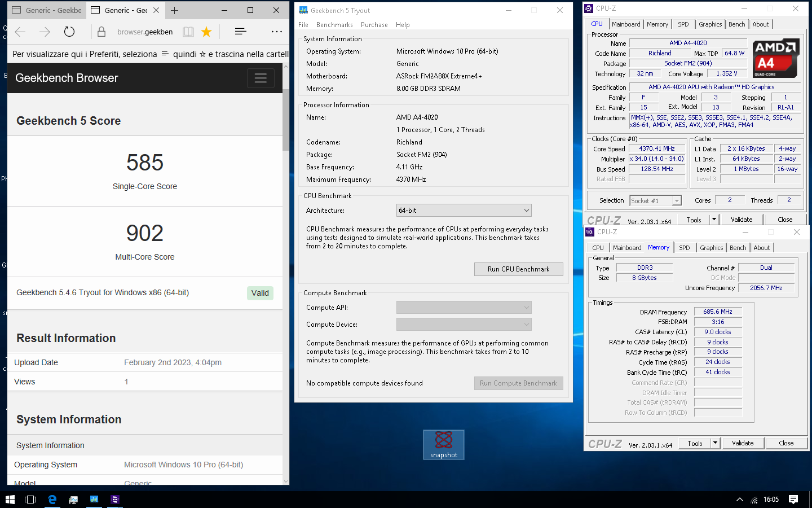Switch to first Generic - Geekbench tab

point(46,10)
